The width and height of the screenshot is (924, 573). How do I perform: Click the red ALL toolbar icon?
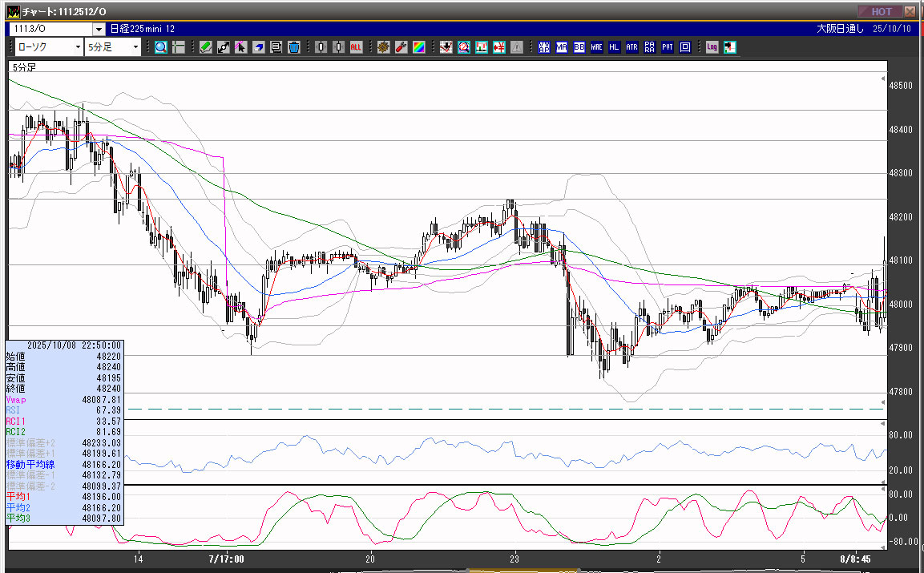click(356, 47)
